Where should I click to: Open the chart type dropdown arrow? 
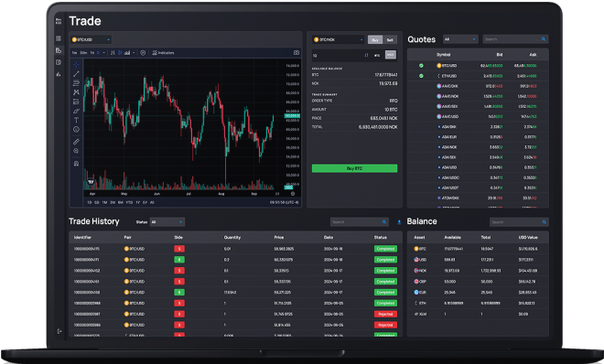[x=134, y=53]
